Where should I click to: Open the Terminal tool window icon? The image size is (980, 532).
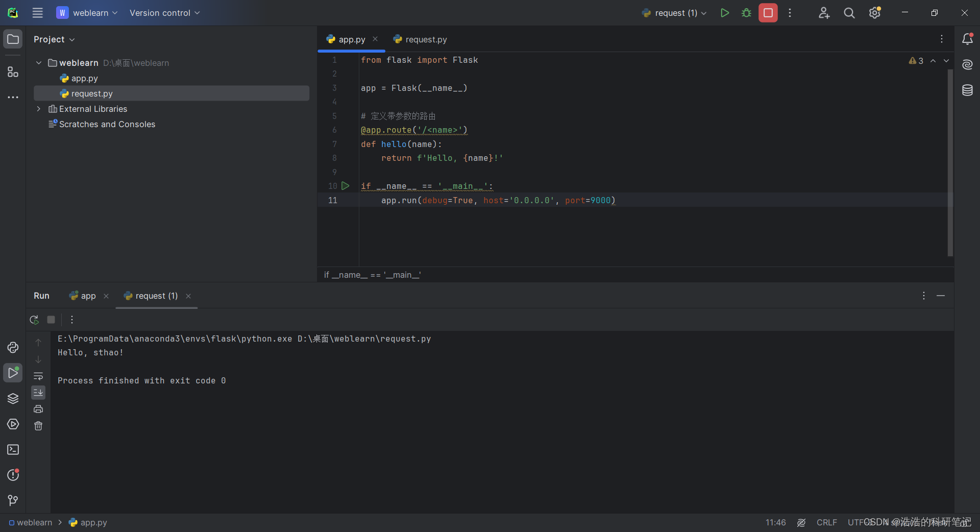(x=13, y=450)
